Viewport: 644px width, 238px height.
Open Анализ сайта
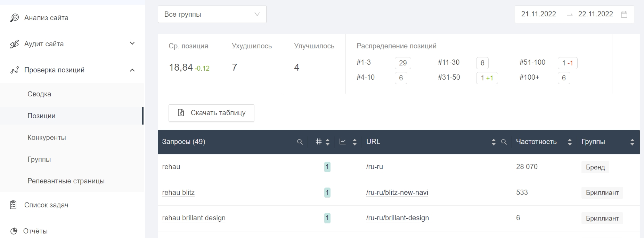click(x=46, y=18)
